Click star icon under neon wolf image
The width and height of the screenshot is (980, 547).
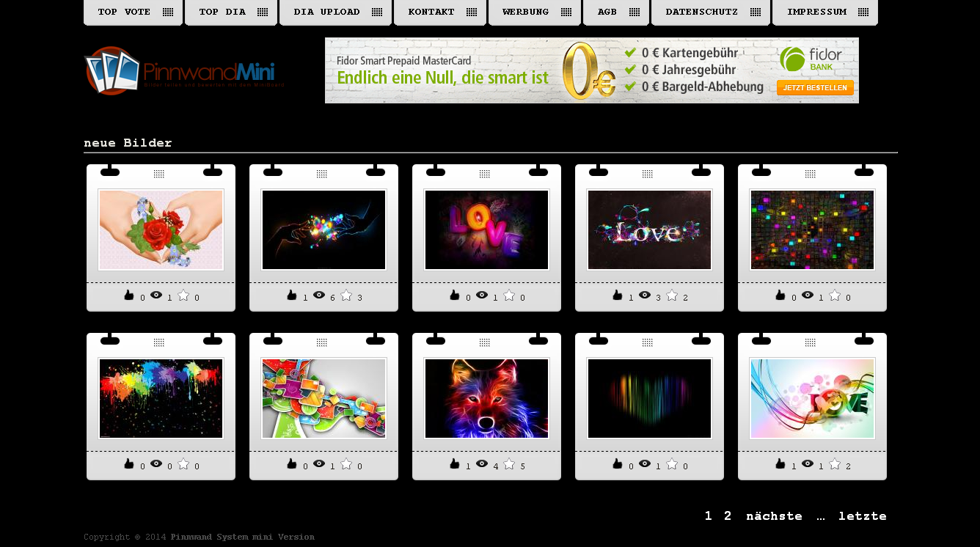pyautogui.click(x=509, y=464)
